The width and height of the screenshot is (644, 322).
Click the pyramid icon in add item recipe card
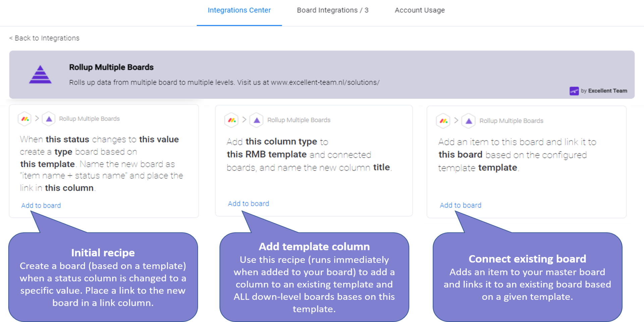point(469,121)
